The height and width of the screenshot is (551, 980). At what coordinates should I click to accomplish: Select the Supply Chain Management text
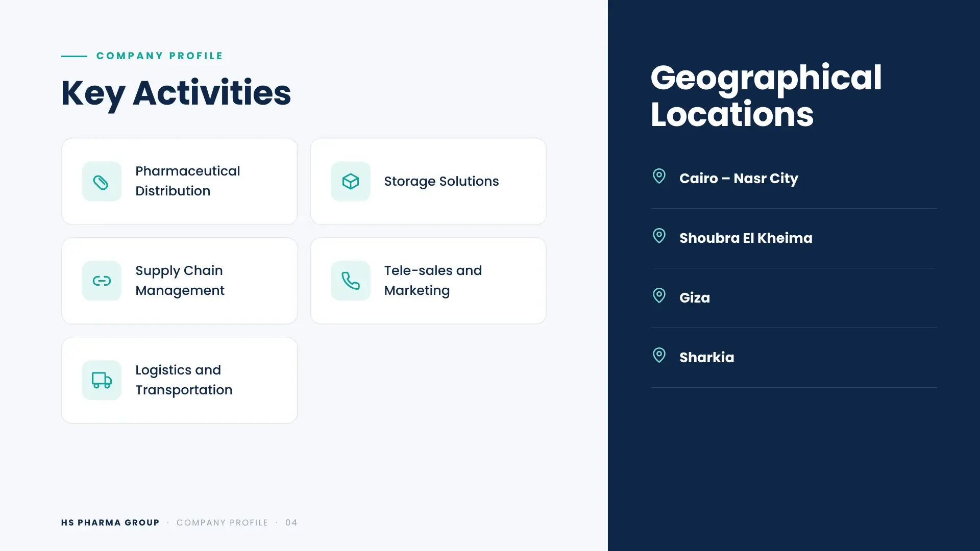click(x=180, y=281)
